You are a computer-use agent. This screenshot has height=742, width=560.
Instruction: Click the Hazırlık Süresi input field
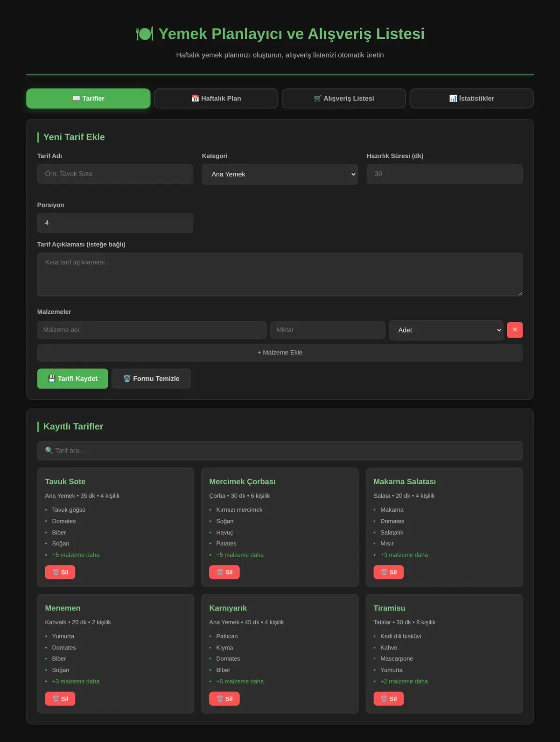pyautogui.click(x=445, y=174)
